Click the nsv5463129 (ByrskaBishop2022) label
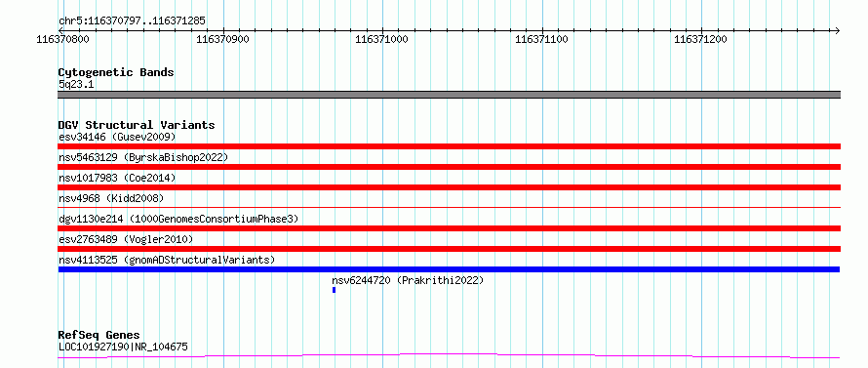868x368 pixels. coord(143,157)
